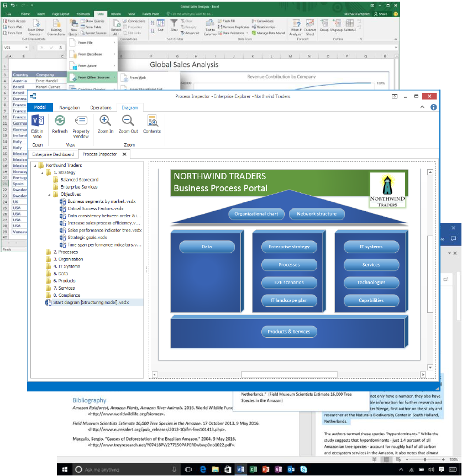
Task: Click Forecast Sheet icon in Excel
Action: [x=310, y=23]
